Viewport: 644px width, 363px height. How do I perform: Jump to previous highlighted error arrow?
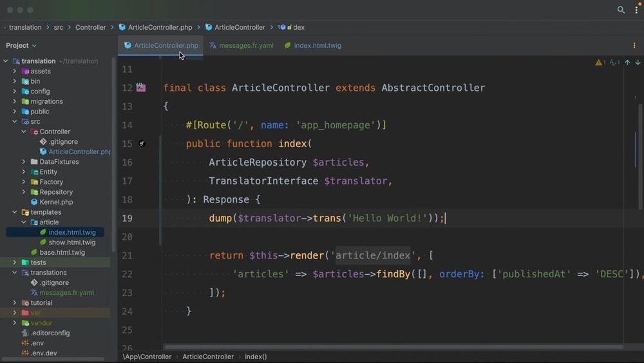pos(627,63)
